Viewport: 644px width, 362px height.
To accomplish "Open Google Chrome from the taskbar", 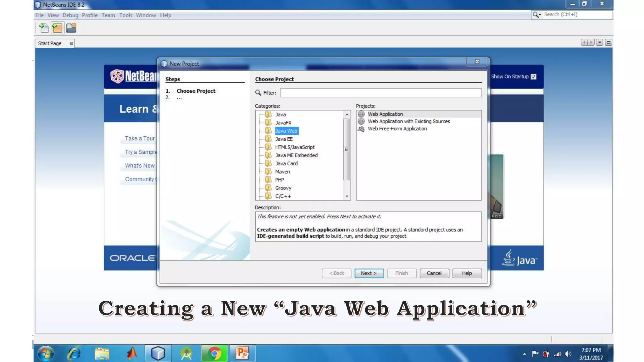I will pos(214,354).
